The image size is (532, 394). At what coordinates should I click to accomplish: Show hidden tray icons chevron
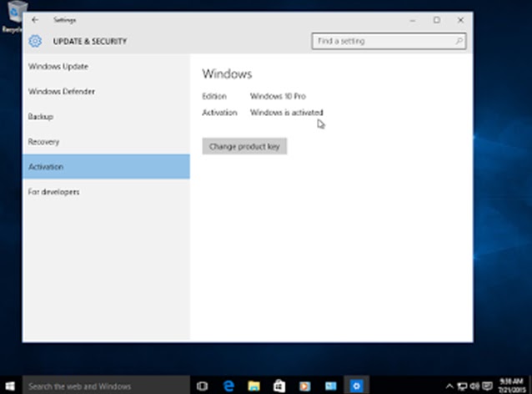point(449,386)
